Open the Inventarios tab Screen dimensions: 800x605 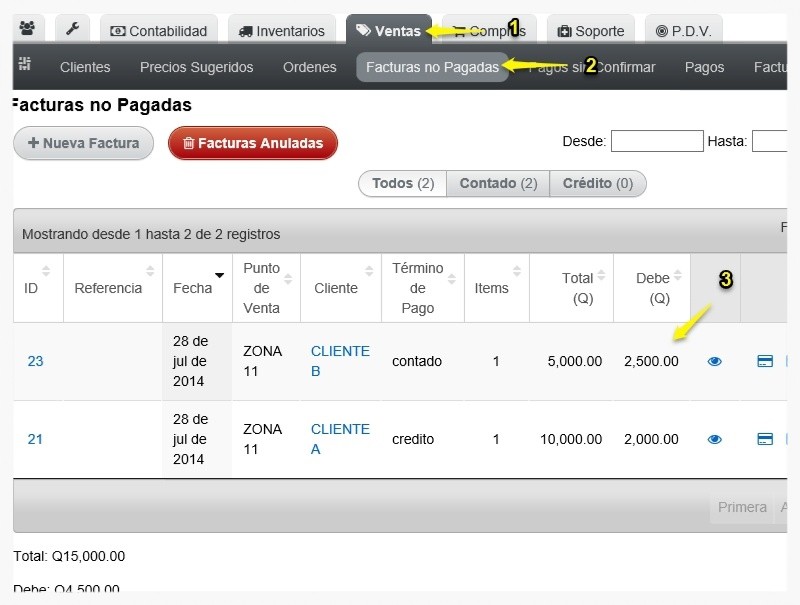click(x=282, y=31)
